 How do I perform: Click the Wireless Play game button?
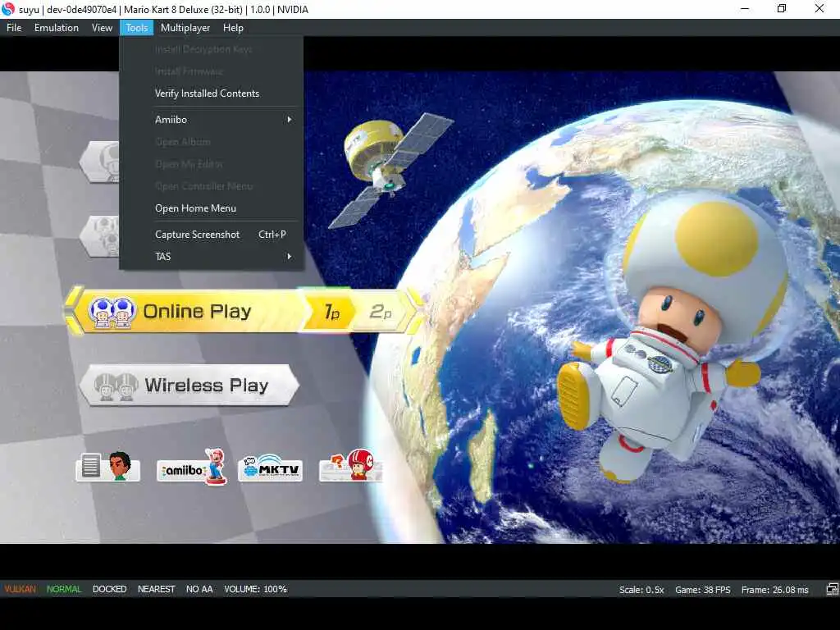(189, 386)
